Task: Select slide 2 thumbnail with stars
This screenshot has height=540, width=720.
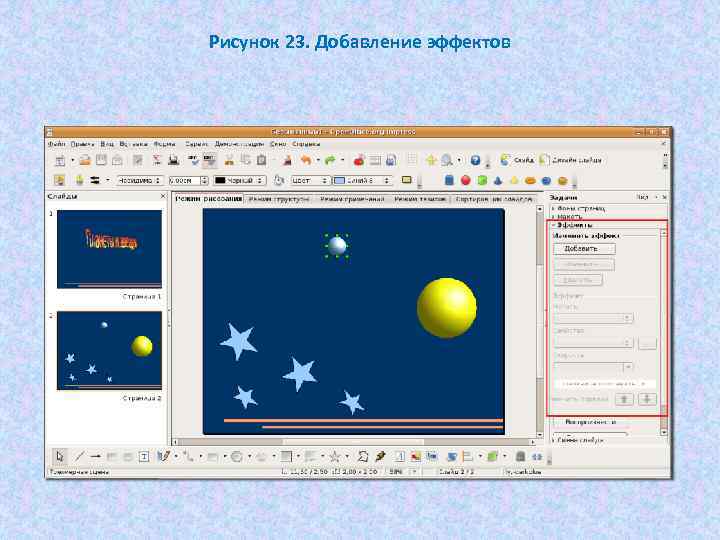Action: tap(109, 351)
